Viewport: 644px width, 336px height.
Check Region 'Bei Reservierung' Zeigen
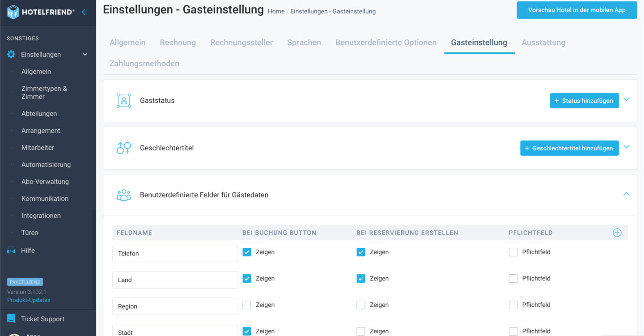[x=361, y=305]
